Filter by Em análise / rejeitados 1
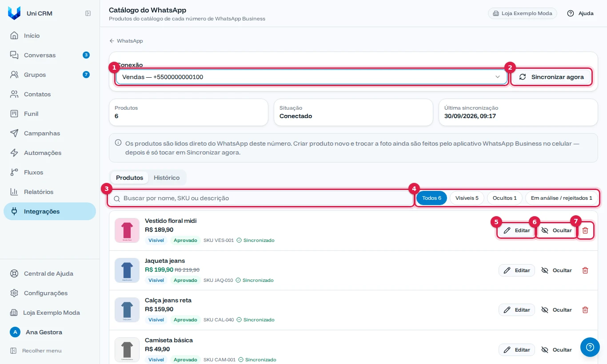 (x=562, y=198)
